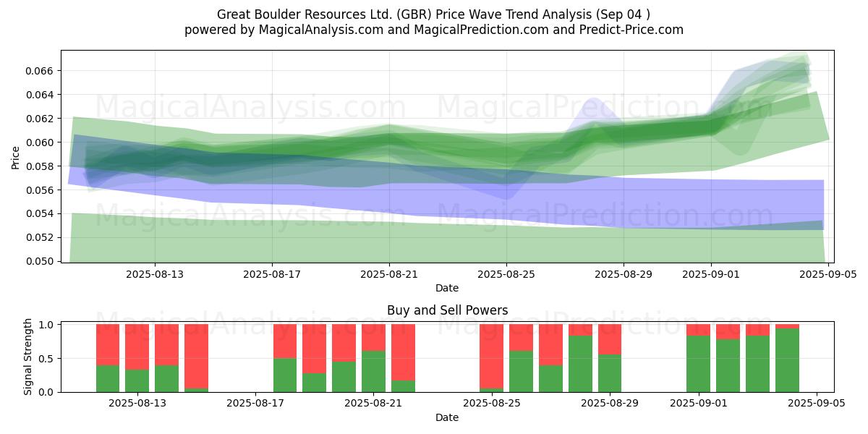Click 2025-09-01 on the Buy and Sell Powers axis
The image size is (868, 434).
pyautogui.click(x=699, y=404)
